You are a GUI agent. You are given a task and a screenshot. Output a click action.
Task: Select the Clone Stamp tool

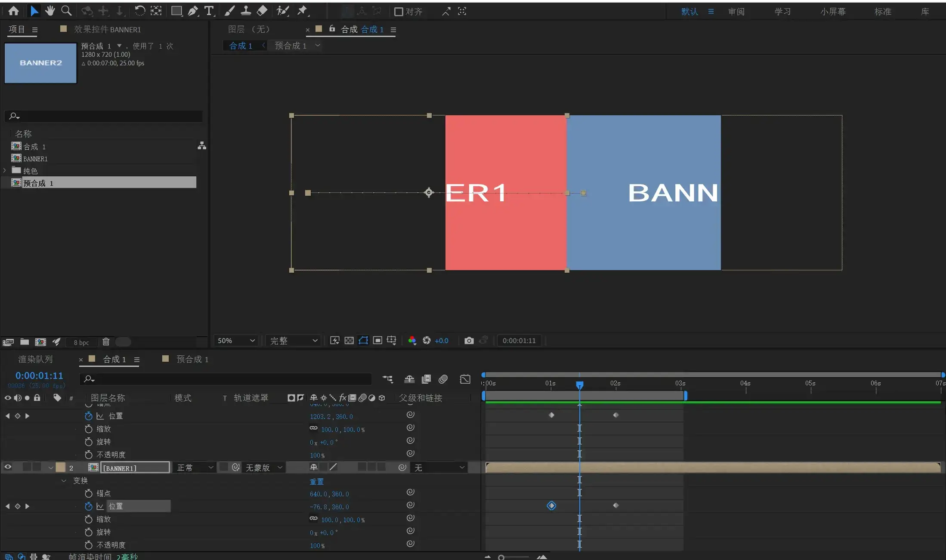(x=246, y=11)
